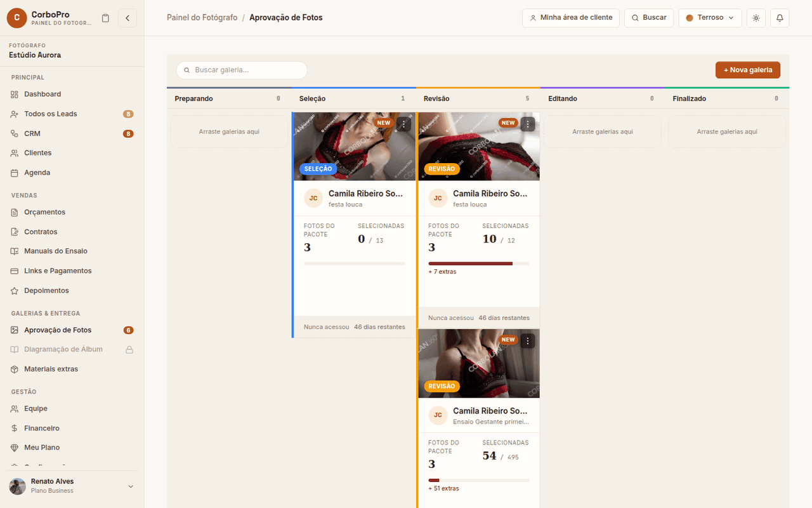Click the clipboard icon beside CorboPro
The width and height of the screenshot is (812, 508).
pyautogui.click(x=105, y=18)
